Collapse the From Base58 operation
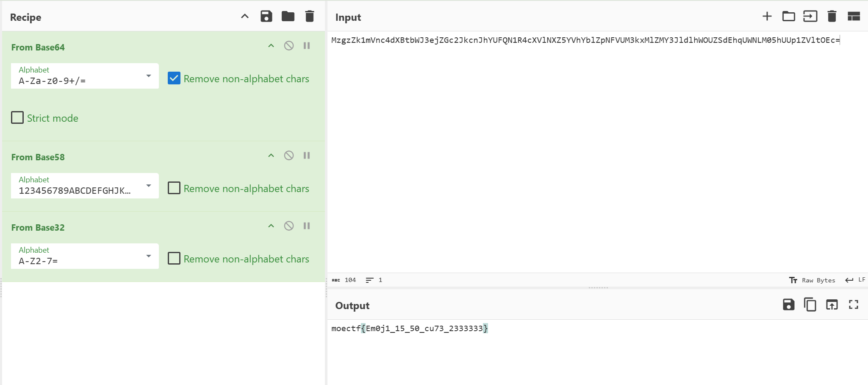 click(x=271, y=156)
